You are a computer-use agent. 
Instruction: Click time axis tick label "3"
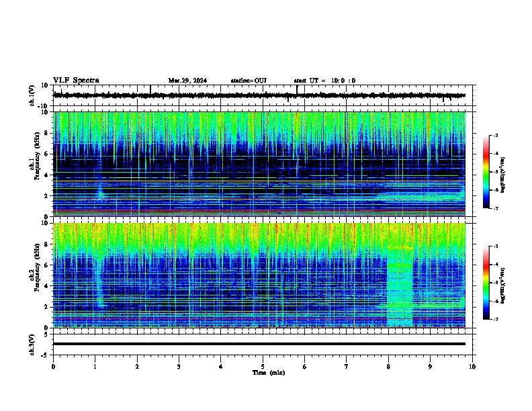tap(179, 367)
